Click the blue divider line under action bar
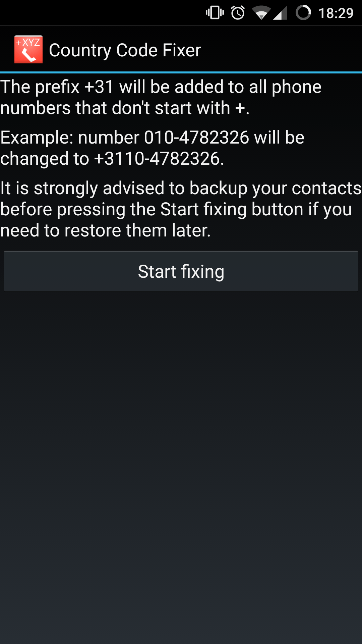Screen dimensions: 362x644 pyautogui.click(x=181, y=72)
